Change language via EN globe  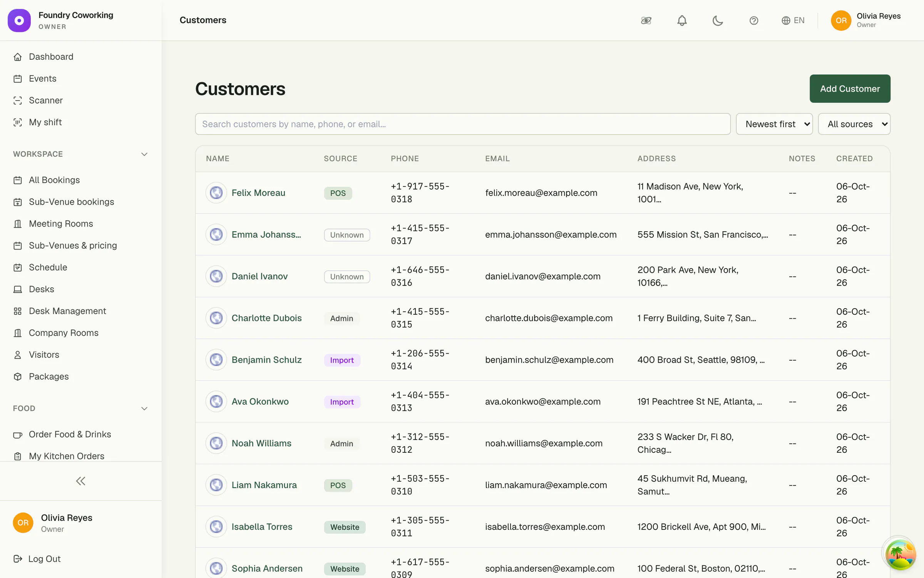[793, 20]
